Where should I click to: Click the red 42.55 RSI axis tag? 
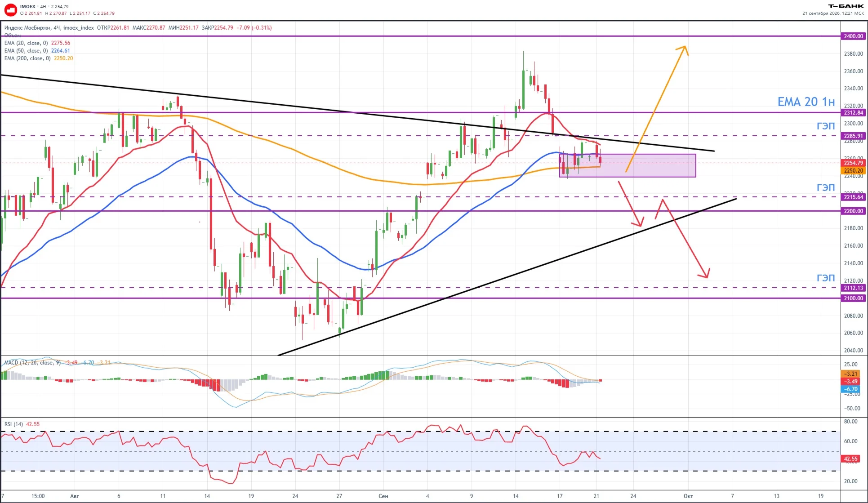click(850, 458)
